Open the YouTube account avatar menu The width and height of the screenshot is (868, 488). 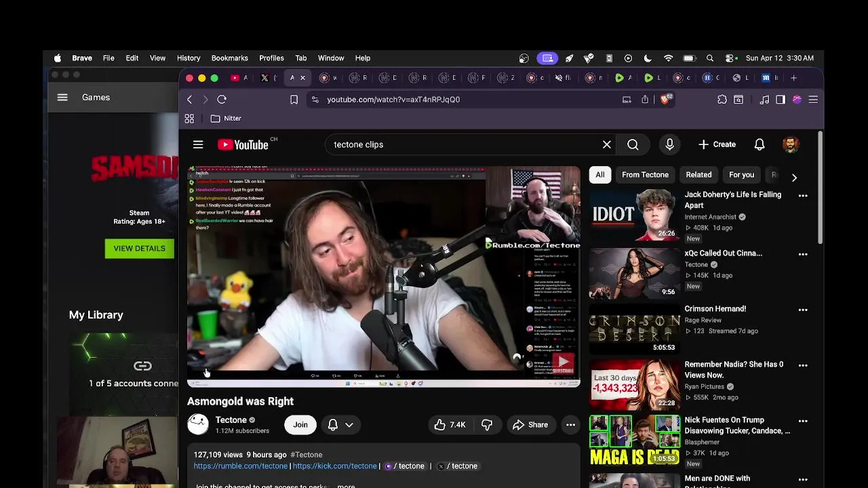coord(791,144)
